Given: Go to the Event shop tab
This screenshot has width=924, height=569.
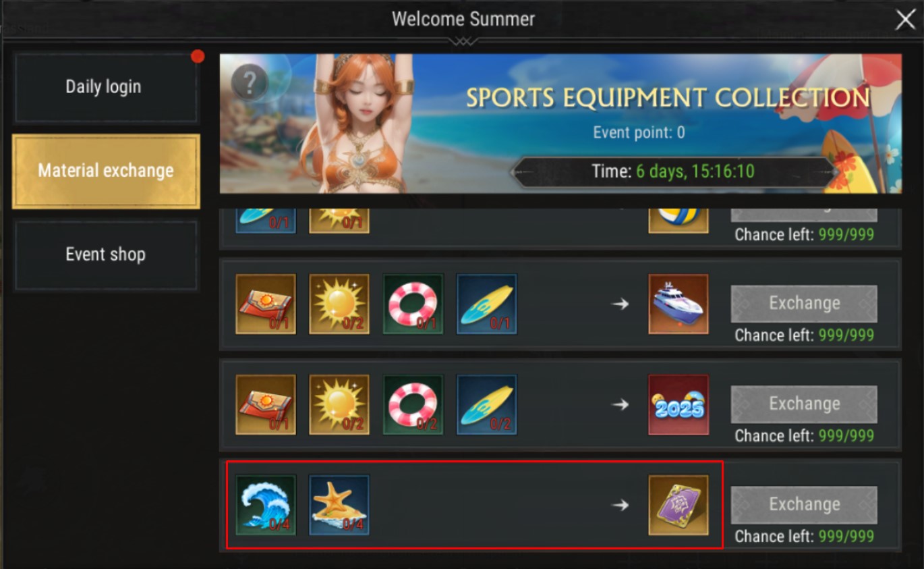Looking at the screenshot, I should click(x=105, y=254).
